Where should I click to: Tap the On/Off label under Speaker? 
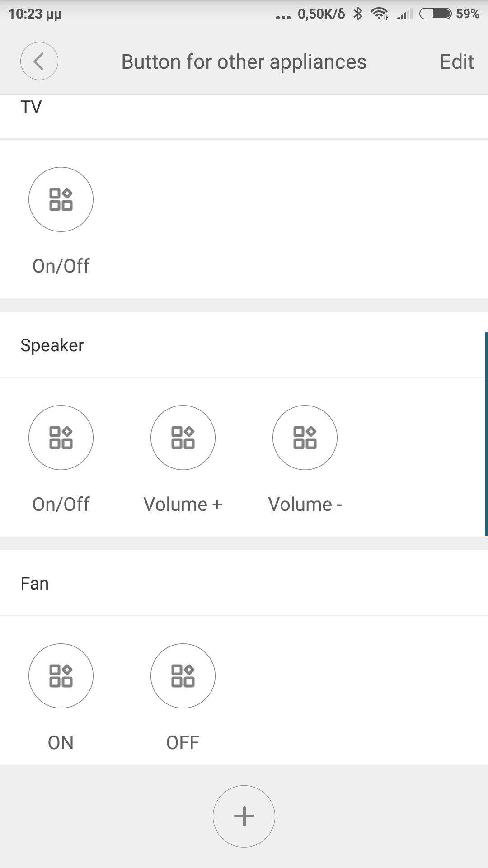click(x=61, y=504)
